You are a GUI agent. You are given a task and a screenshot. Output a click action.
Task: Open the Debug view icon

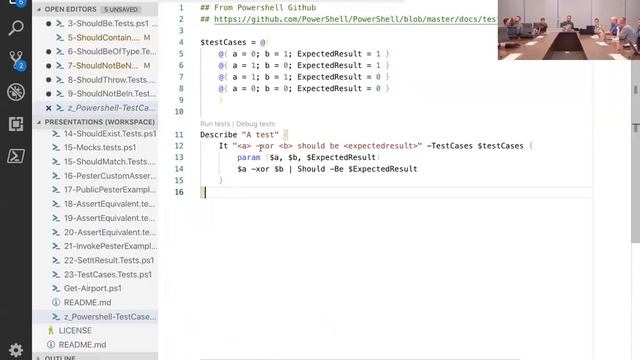pyautogui.click(x=16, y=92)
